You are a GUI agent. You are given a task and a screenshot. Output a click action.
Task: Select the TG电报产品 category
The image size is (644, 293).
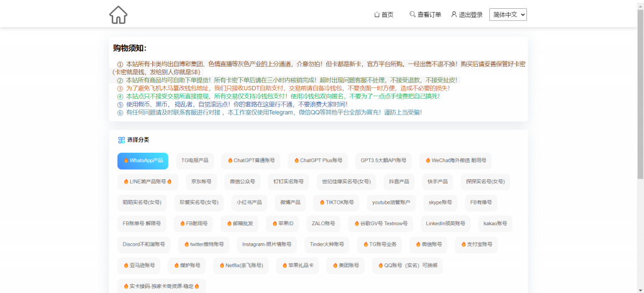(x=195, y=161)
